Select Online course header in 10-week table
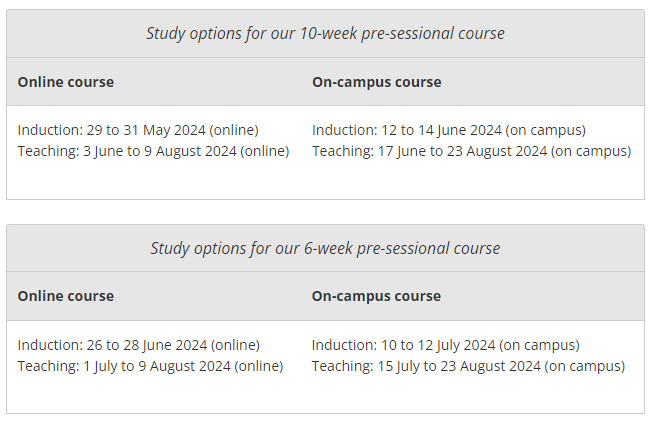The width and height of the screenshot is (654, 425). click(x=65, y=82)
